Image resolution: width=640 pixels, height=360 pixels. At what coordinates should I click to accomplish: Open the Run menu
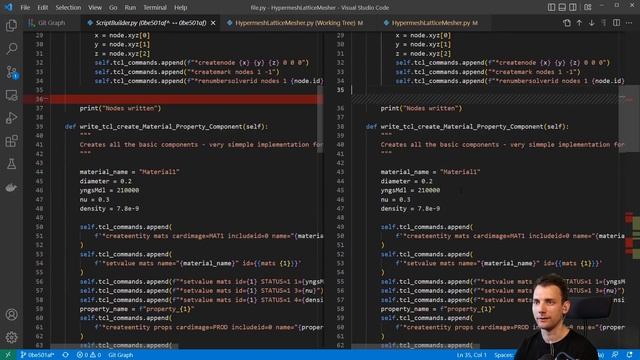point(130,7)
